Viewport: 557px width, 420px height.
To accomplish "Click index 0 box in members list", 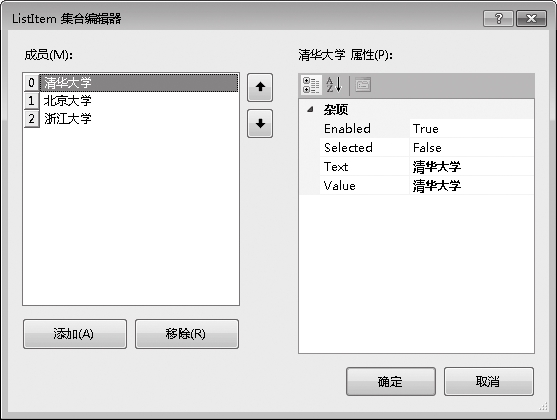I will pos(32,83).
